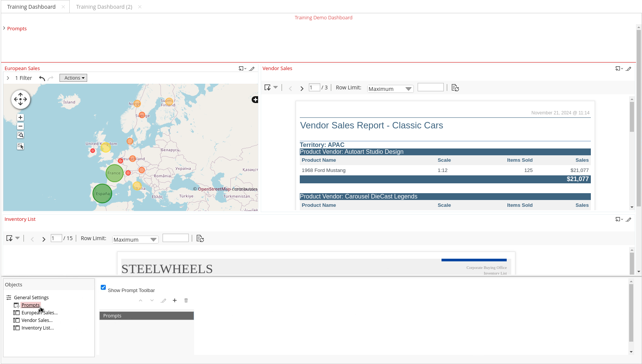Click the undo arrow in European Sales
The width and height of the screenshot is (642, 364).
tap(42, 78)
